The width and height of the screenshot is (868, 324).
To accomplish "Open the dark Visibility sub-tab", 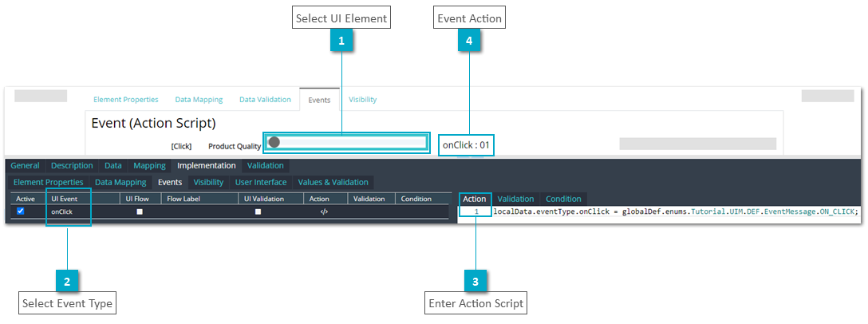I will (209, 182).
